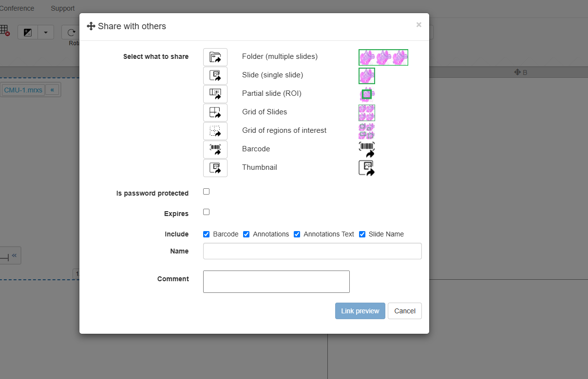Collapse the CMU-1.mrxs panel with double chevron
The height and width of the screenshot is (379, 588).
coord(52,90)
